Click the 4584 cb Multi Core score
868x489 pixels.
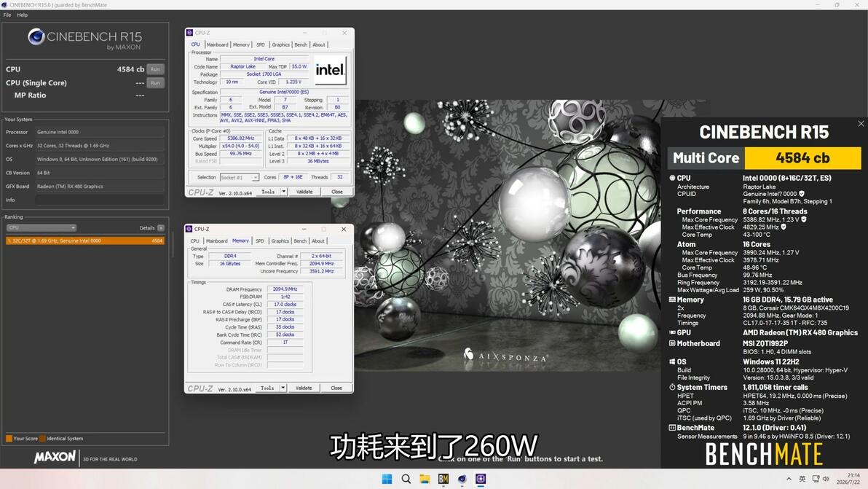[x=802, y=158]
